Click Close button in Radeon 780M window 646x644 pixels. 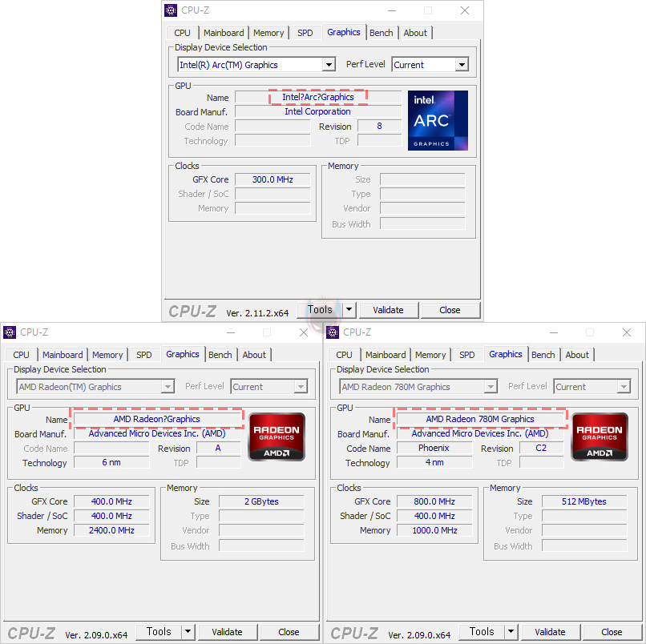(x=612, y=632)
